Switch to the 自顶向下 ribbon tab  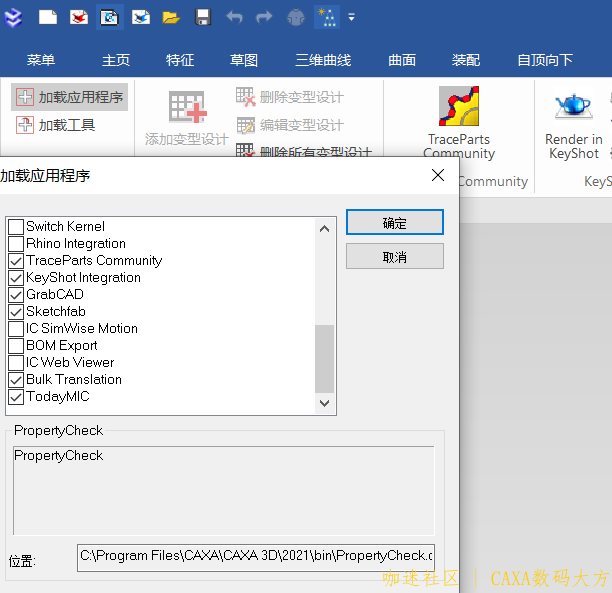pos(545,60)
